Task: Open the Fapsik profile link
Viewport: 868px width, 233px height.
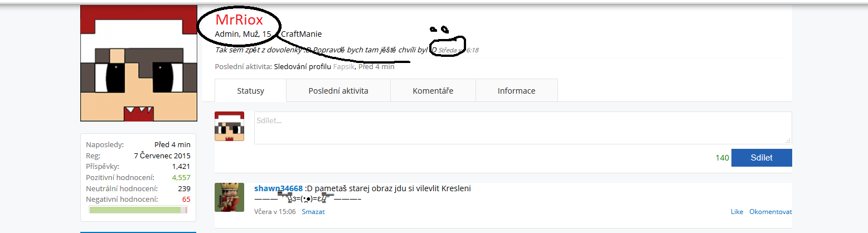Action: click(x=343, y=67)
